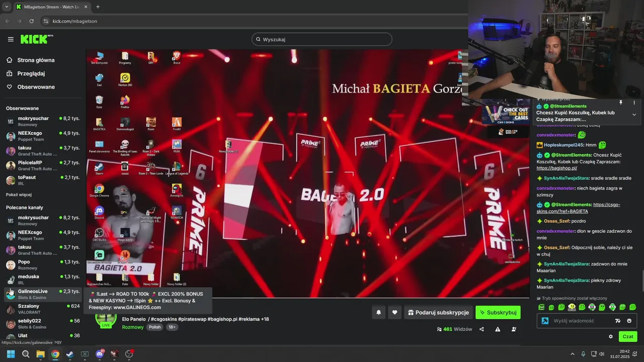Click the share stream icon
Image resolution: width=644 pixels, height=362 pixels.
(481, 329)
